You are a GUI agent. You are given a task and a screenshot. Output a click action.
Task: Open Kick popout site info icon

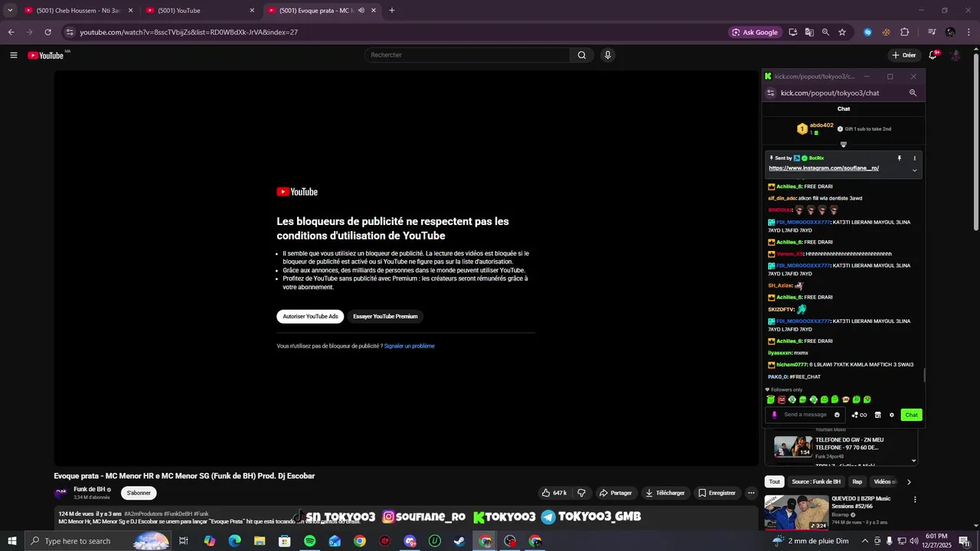[771, 93]
